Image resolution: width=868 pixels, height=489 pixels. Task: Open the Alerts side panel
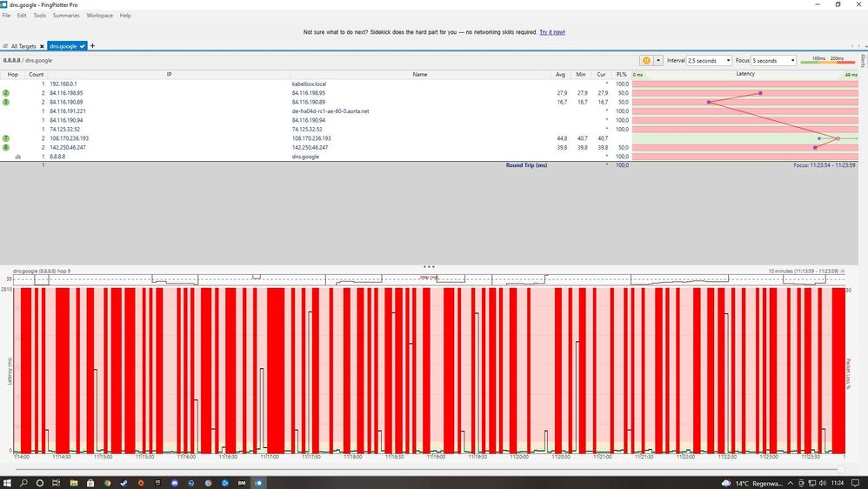[x=863, y=60]
